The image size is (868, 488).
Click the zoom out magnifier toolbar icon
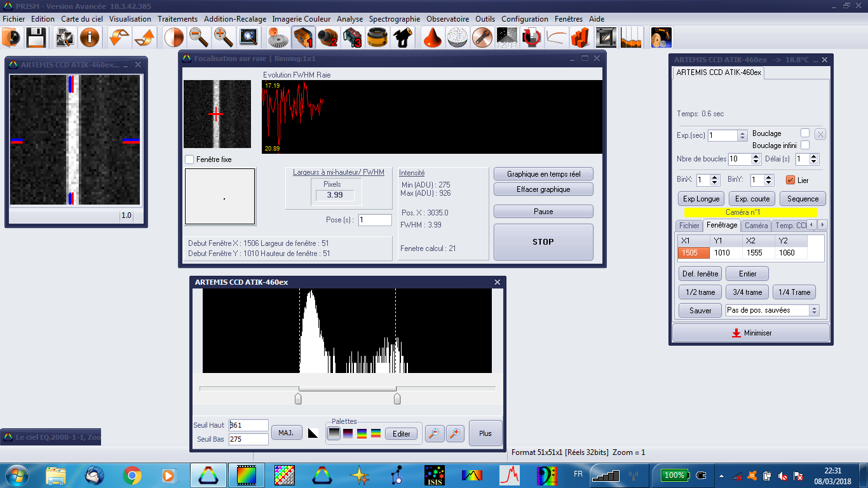199,38
